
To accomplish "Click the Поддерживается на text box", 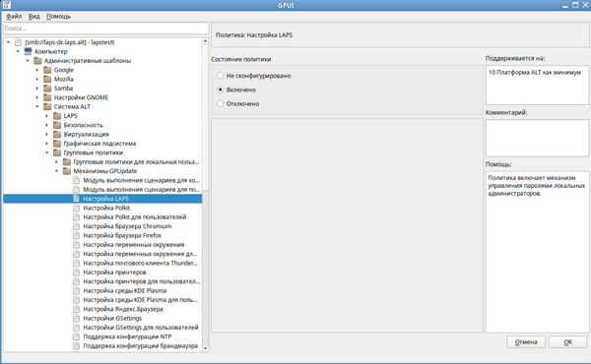I will [537, 85].
